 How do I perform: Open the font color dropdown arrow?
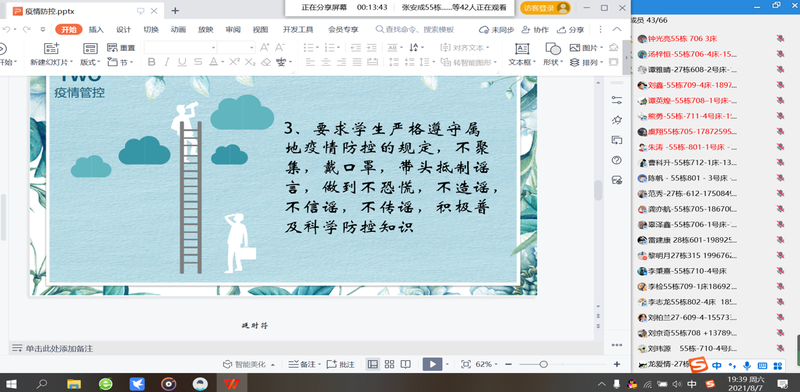(x=223, y=62)
